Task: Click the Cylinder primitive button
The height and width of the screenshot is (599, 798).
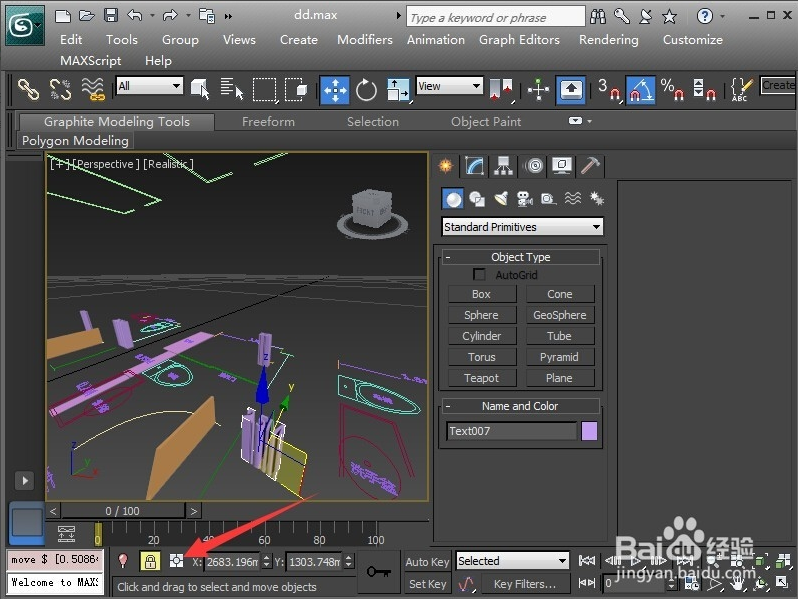Action: pyautogui.click(x=481, y=336)
